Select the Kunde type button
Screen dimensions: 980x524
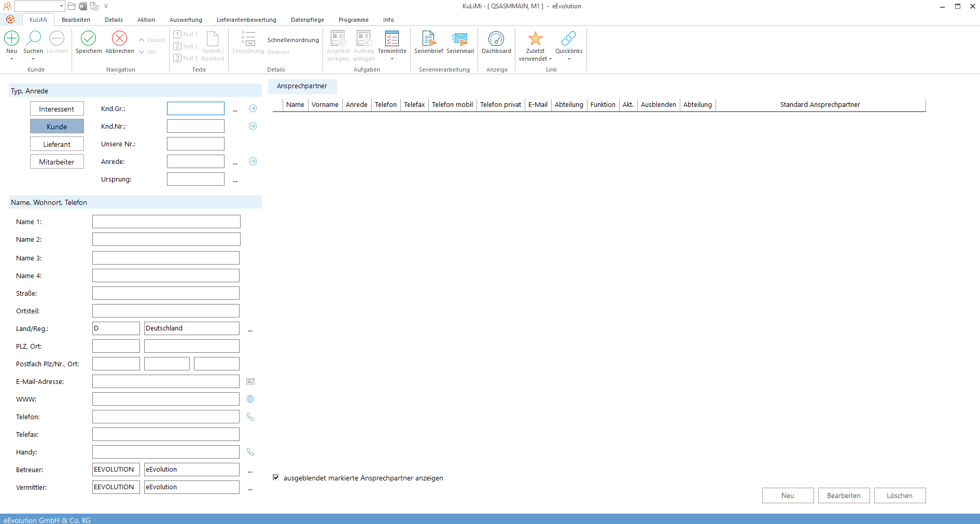57,127
